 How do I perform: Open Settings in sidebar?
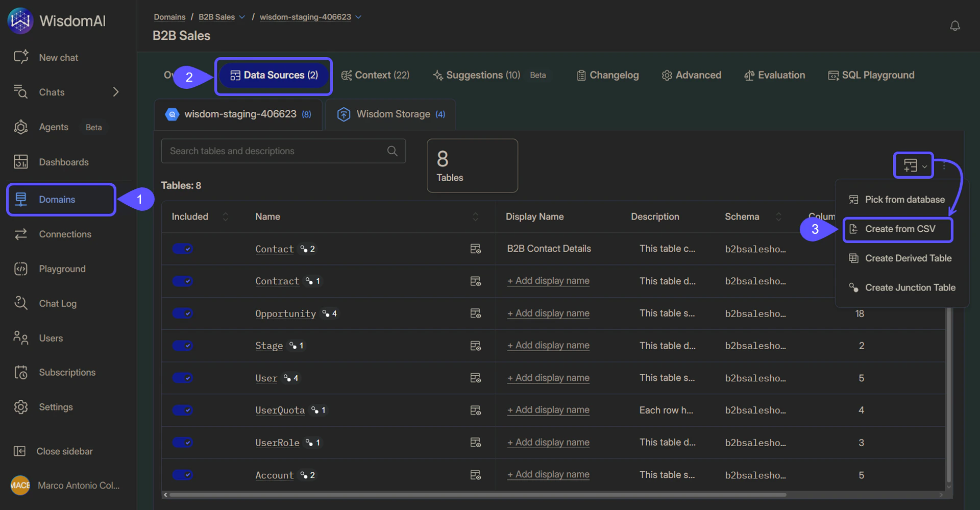coord(43,407)
